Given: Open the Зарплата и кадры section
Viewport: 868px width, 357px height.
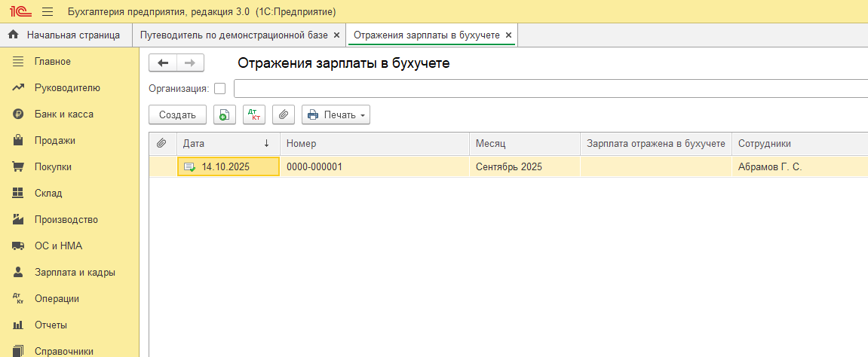Looking at the screenshot, I should tap(75, 273).
